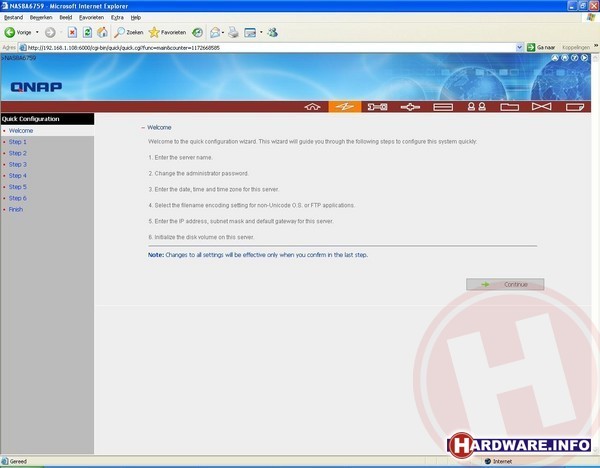Click the Ga naar go button
Screen dimensions: 600x468
point(541,47)
